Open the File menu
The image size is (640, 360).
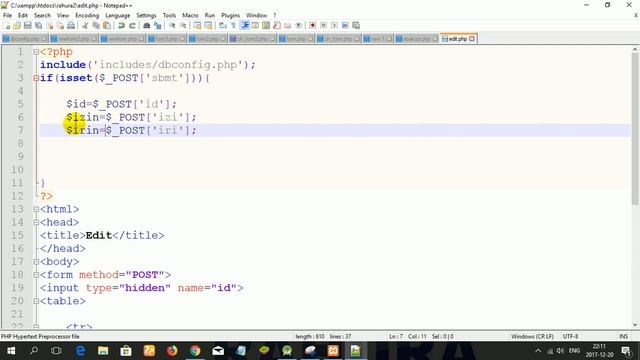7,16
